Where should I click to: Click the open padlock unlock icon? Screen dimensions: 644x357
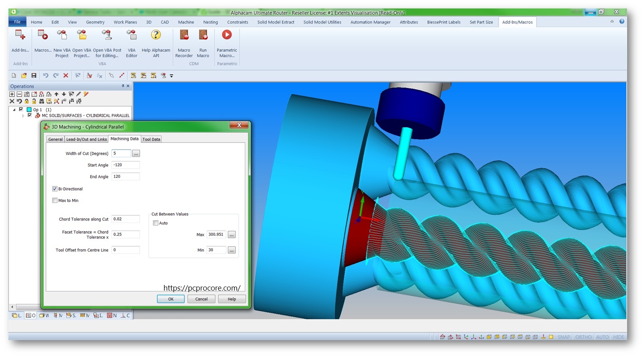point(34,101)
